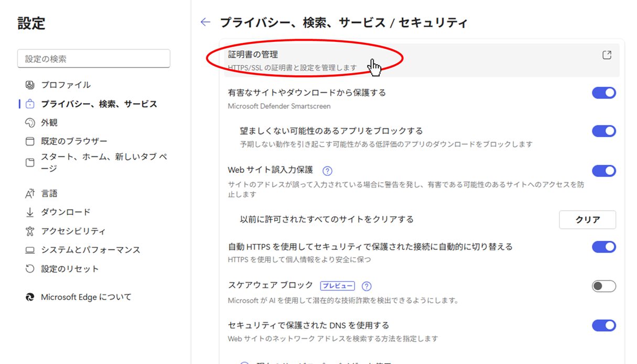
Task: Enable スケアウェア ブロック
Action: click(x=603, y=286)
